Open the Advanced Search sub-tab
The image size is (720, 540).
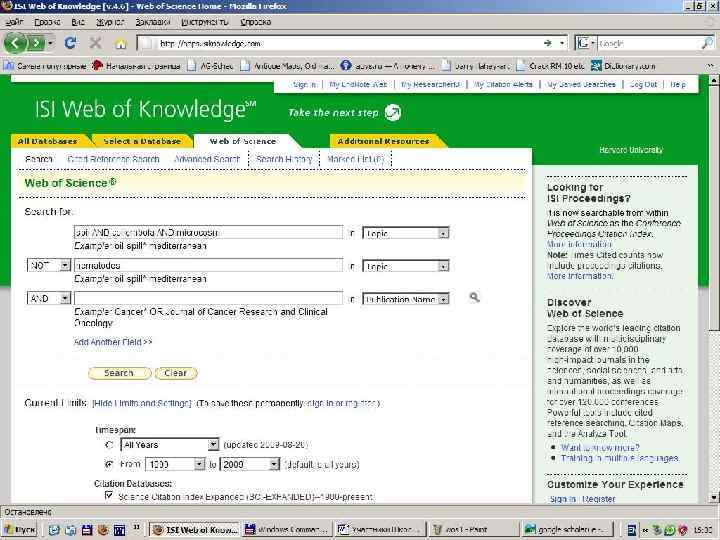[x=207, y=159]
